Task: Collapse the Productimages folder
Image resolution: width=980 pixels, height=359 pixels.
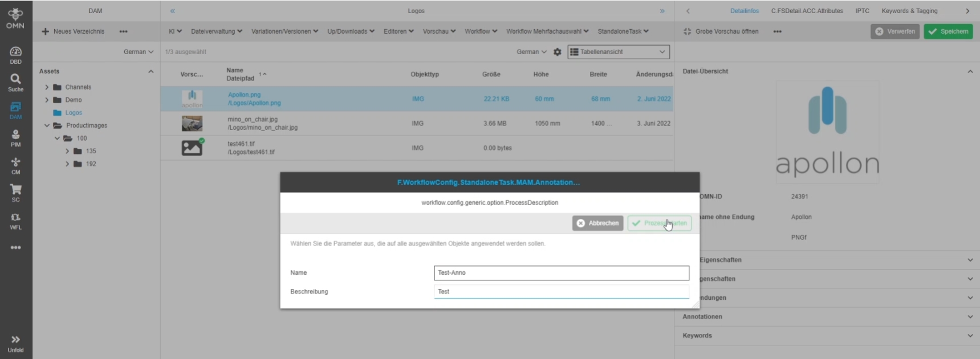Action: 47,125
